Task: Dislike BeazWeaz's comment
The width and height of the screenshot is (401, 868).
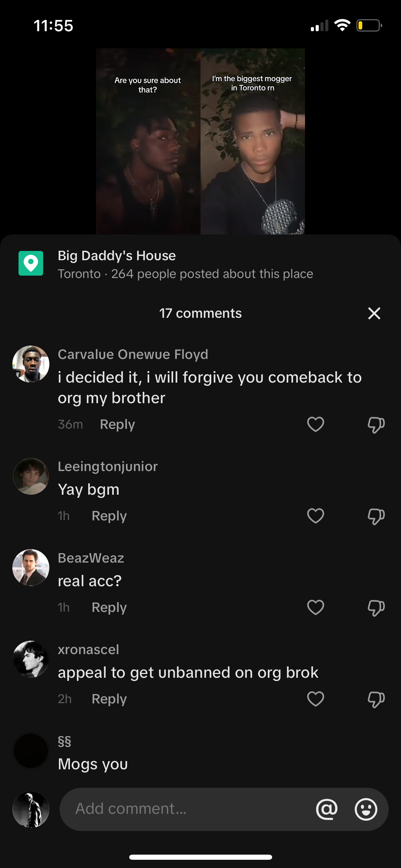Action: (x=376, y=608)
